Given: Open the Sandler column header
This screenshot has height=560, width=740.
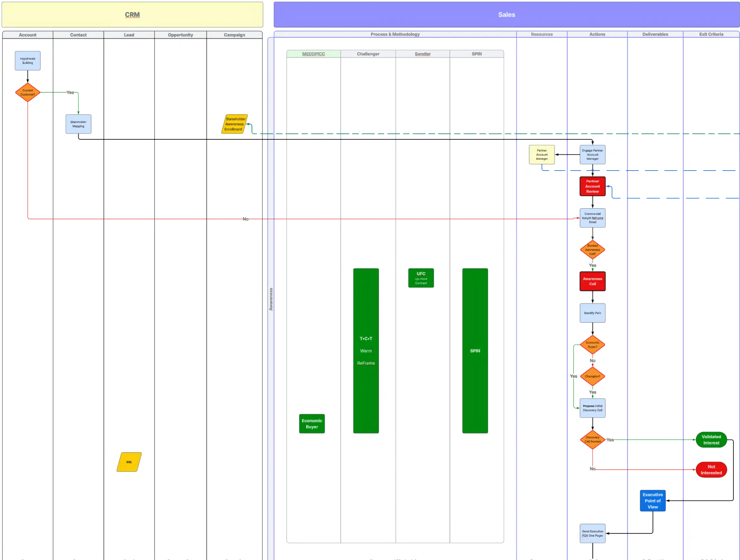Looking at the screenshot, I should coord(423,54).
